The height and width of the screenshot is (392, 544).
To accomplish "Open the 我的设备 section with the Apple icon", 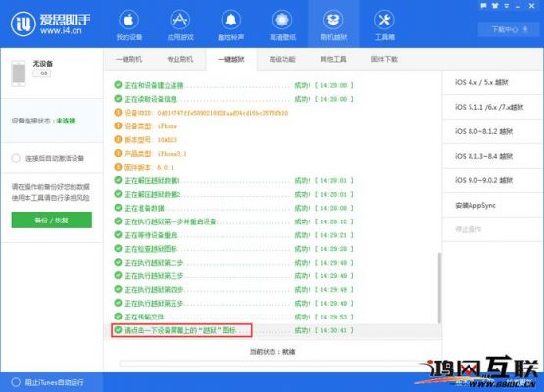I will click(128, 24).
